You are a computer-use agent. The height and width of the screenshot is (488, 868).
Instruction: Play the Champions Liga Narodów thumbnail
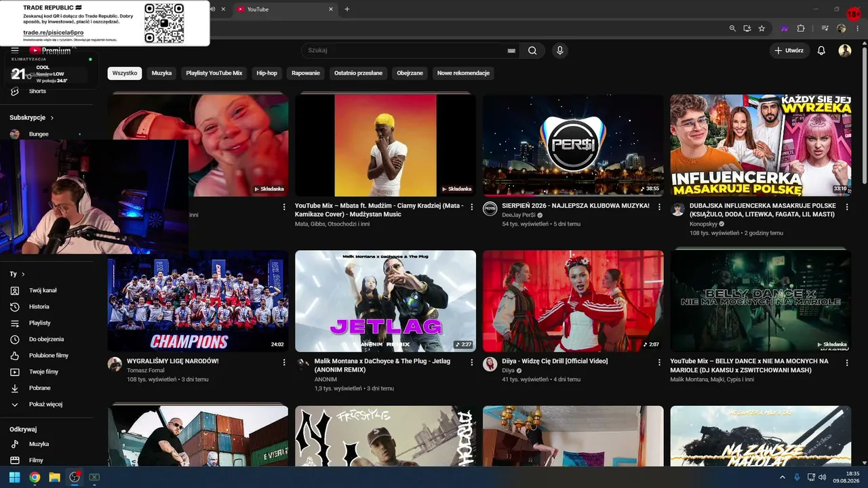(x=198, y=301)
